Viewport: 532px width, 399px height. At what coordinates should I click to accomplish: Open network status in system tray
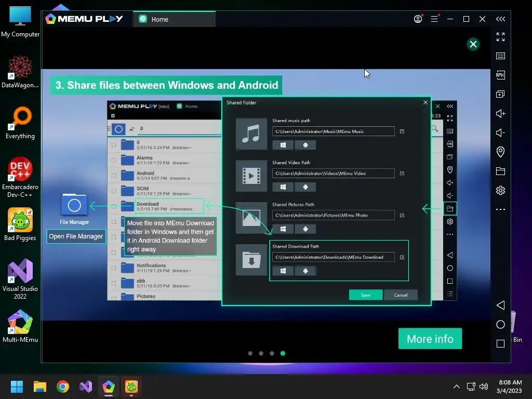point(471,387)
